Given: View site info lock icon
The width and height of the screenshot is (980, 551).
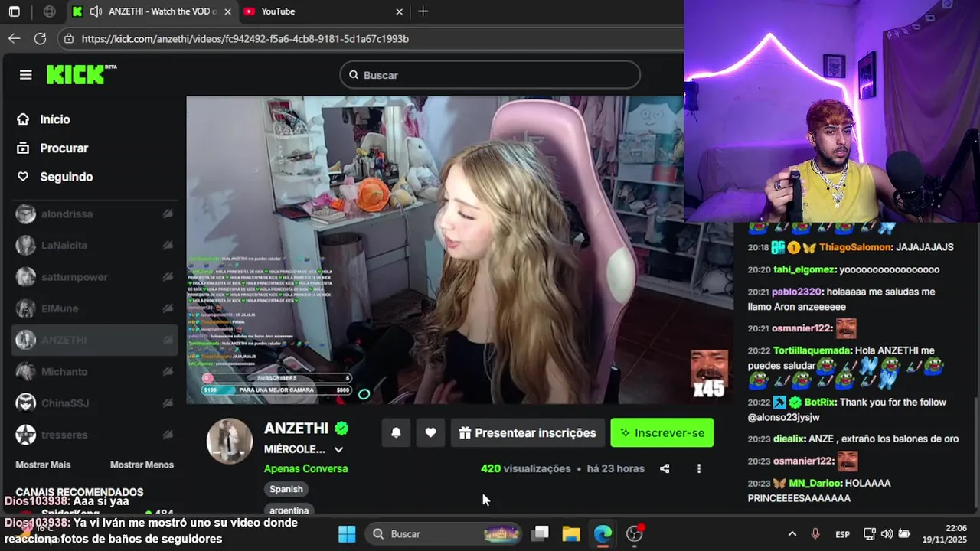Looking at the screenshot, I should click(69, 38).
